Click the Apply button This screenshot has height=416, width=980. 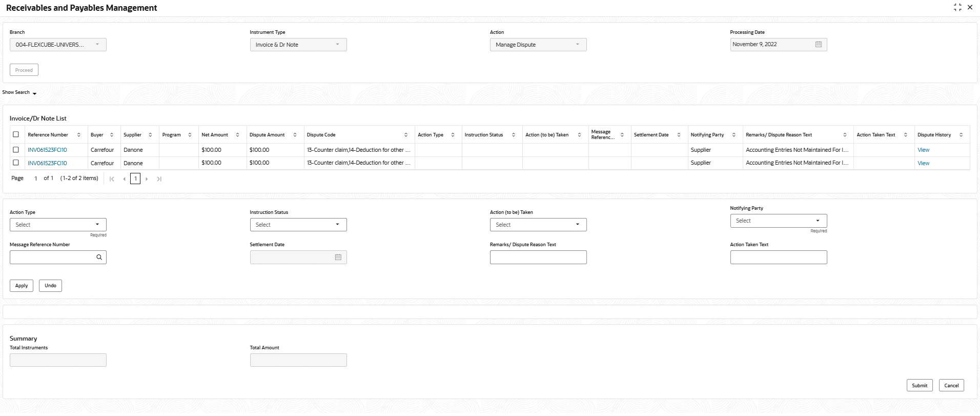coord(22,286)
